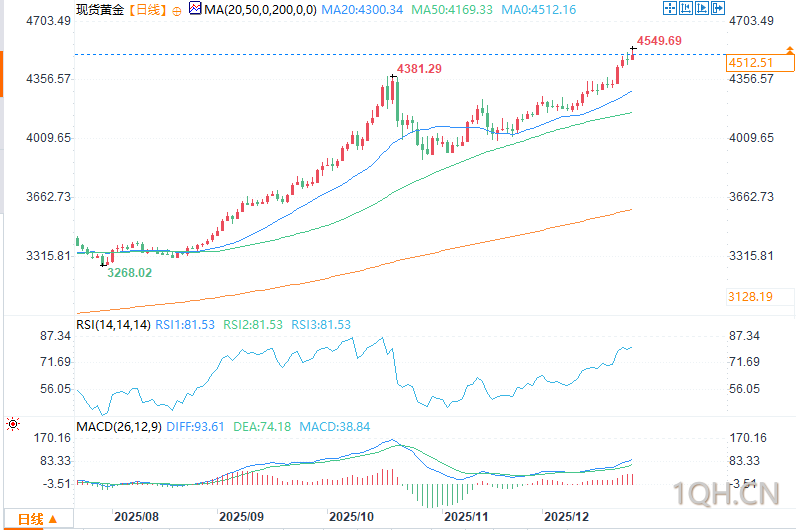Click the right axis MACD level 170.16

748,438
